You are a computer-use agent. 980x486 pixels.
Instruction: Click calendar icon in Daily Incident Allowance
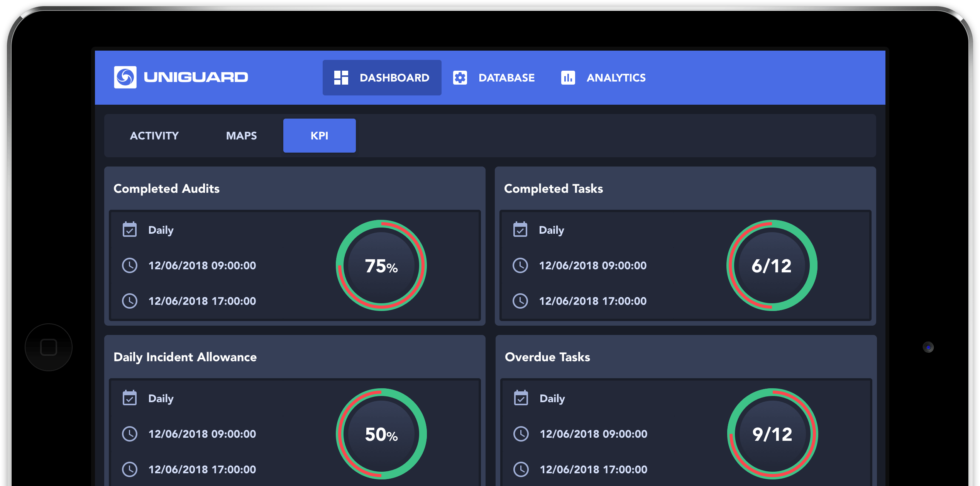click(x=130, y=398)
